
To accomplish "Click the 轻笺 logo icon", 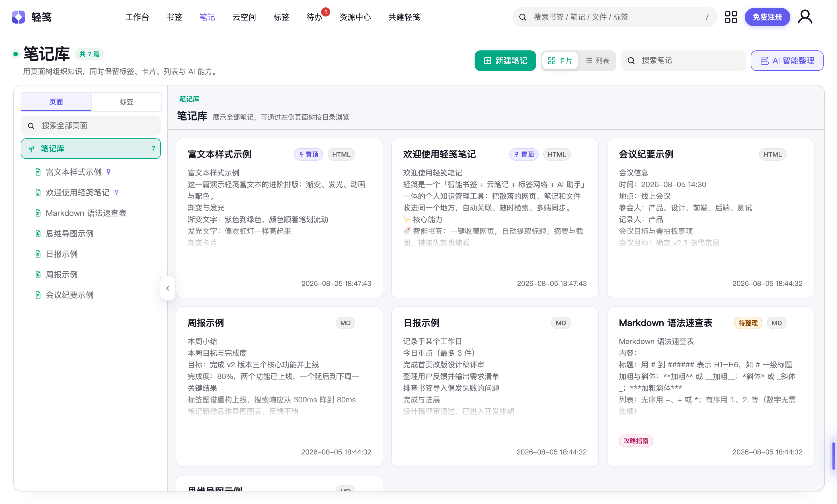I will (18, 17).
